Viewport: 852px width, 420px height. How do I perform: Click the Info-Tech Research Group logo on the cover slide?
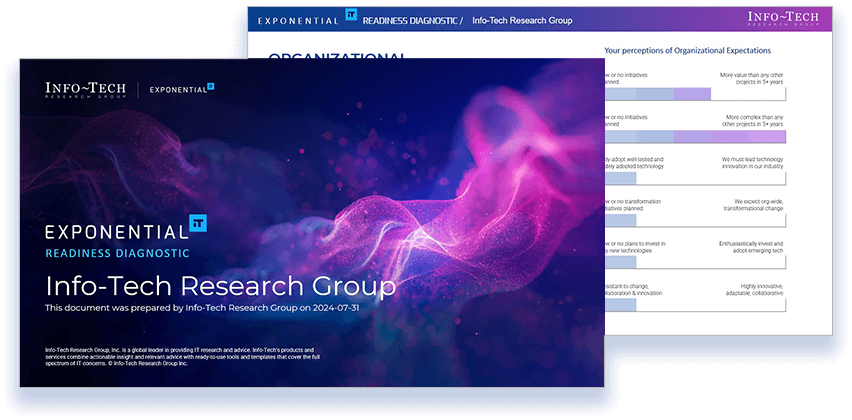[x=86, y=90]
